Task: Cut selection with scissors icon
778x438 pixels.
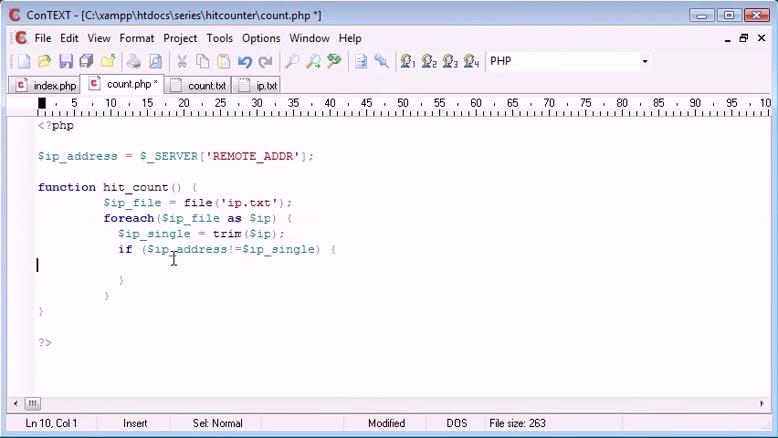Action: (182, 62)
